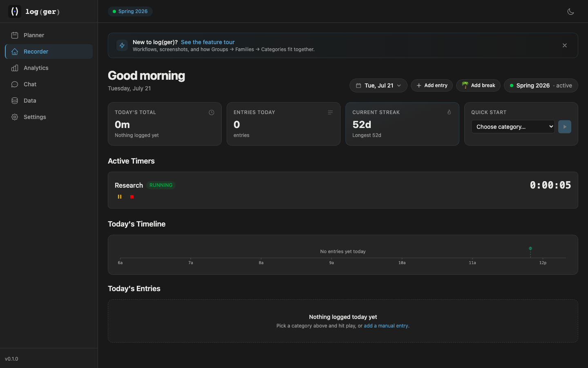Click the Add break button
The width and height of the screenshot is (588, 368).
(x=478, y=85)
